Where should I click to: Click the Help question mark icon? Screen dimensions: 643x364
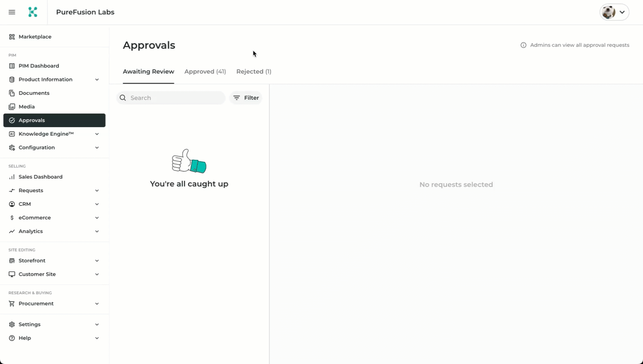pyautogui.click(x=12, y=338)
